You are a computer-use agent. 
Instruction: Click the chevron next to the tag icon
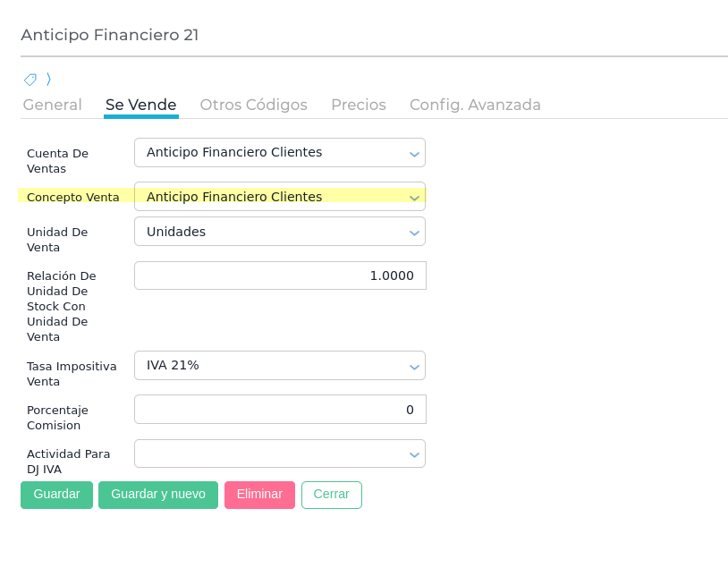click(49, 79)
